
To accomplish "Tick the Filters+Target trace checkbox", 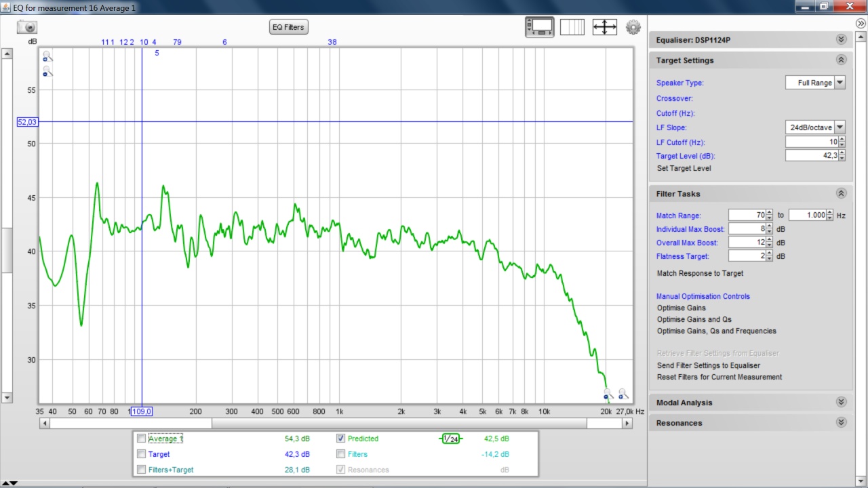I will (141, 470).
